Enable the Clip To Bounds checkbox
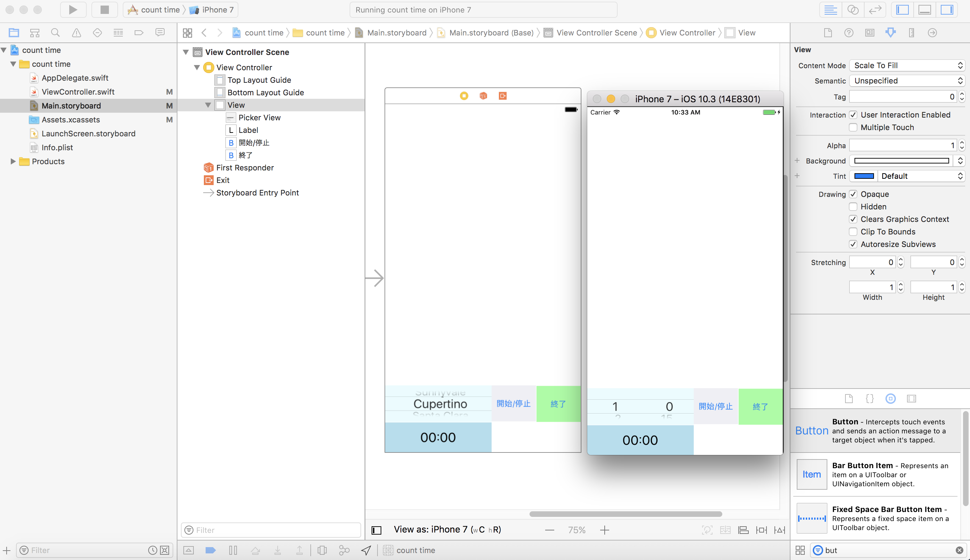 coord(853,232)
